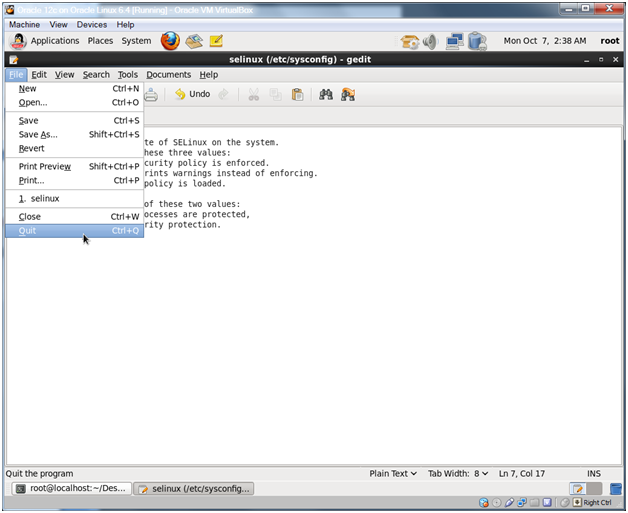
Task: Click the Paste clipboard icon
Action: [297, 95]
